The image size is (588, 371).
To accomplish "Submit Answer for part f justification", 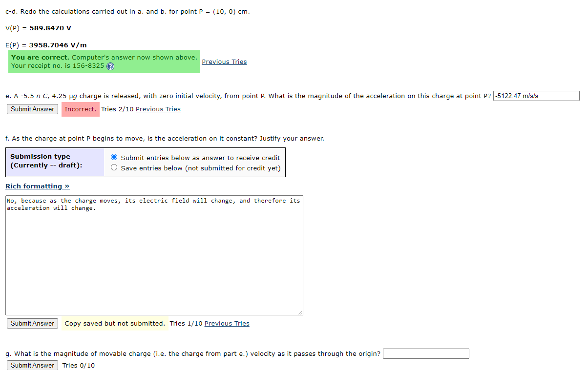I will click(x=32, y=323).
